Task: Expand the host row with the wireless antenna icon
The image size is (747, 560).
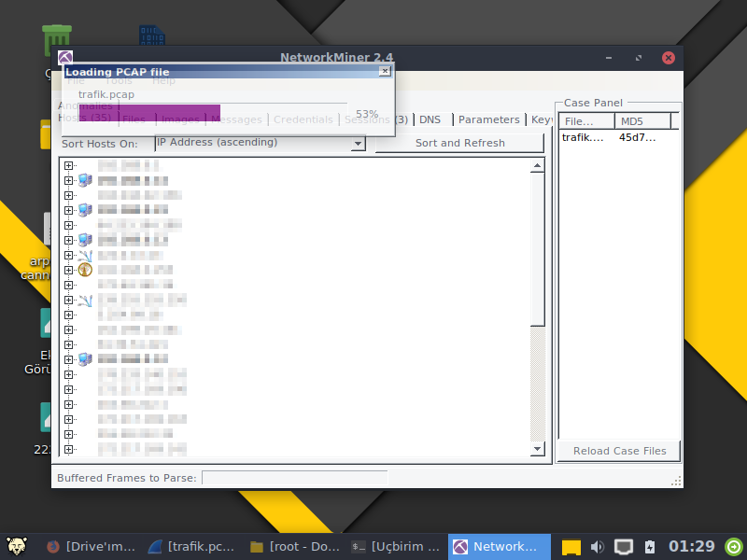Action: tap(68, 270)
